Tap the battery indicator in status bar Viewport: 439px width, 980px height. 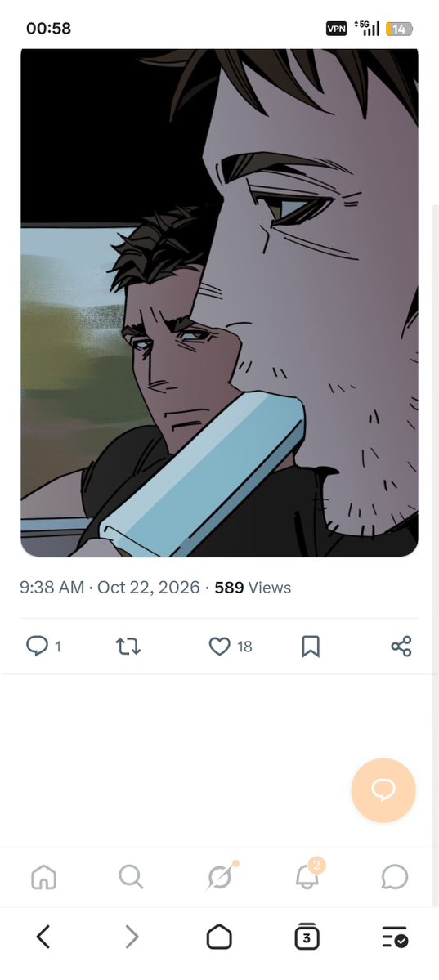(x=399, y=29)
